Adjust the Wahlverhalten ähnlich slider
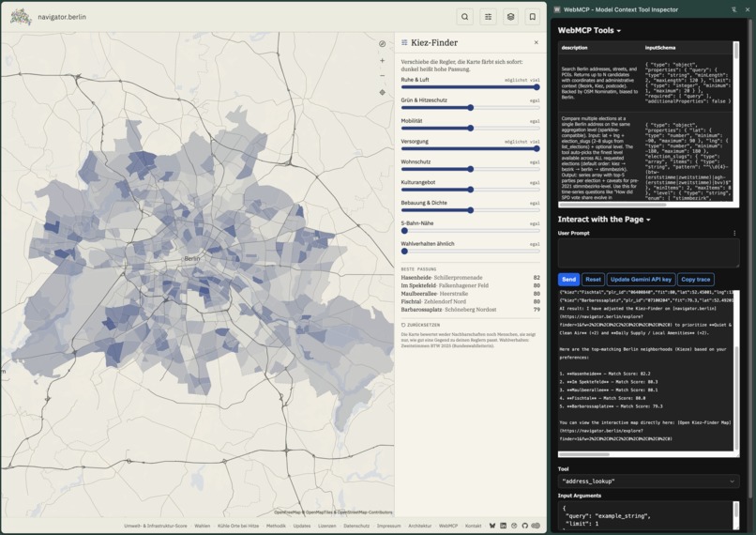The image size is (756, 535). (x=470, y=252)
